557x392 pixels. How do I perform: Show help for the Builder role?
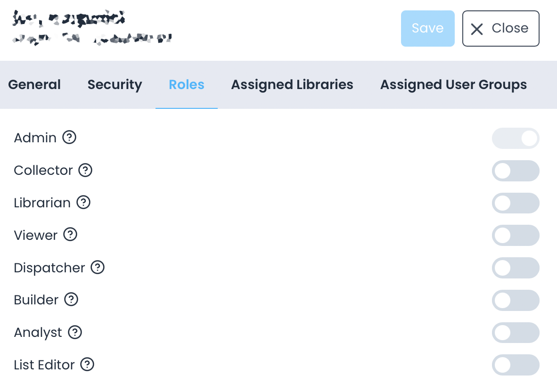[x=72, y=300]
